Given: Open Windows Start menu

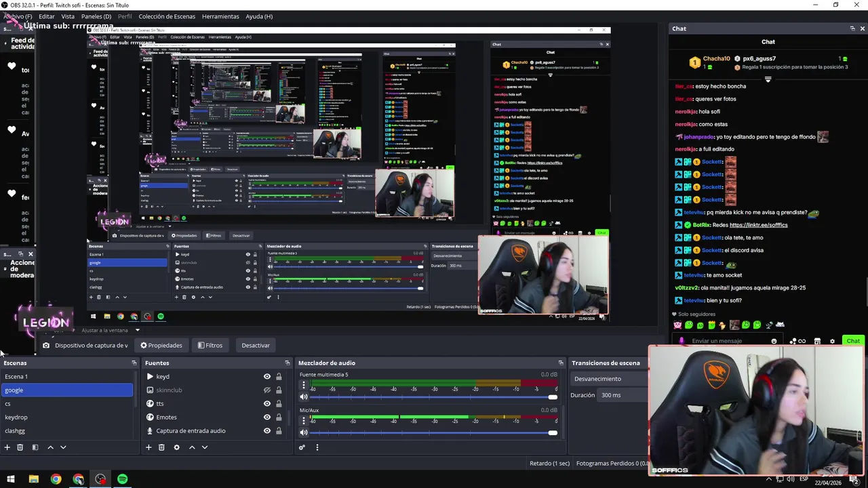Looking at the screenshot, I should pyautogui.click(x=11, y=479).
